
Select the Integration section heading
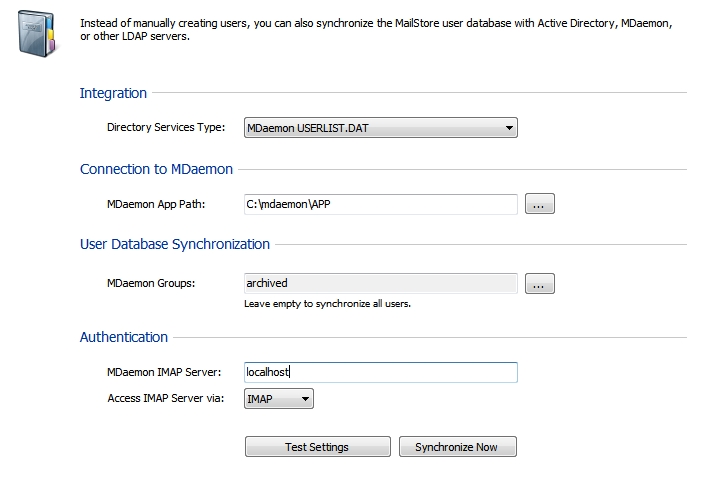coord(113,93)
